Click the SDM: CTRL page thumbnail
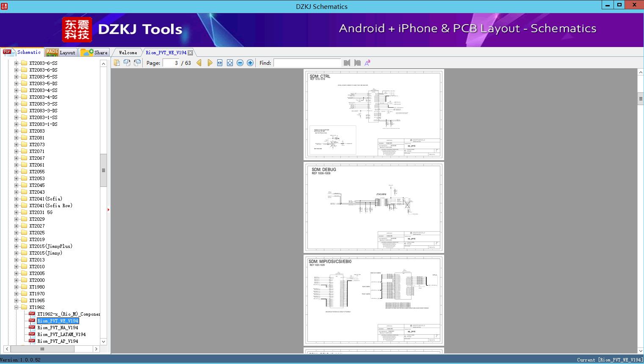Screen dimensions: 644x364 [x=373, y=114]
